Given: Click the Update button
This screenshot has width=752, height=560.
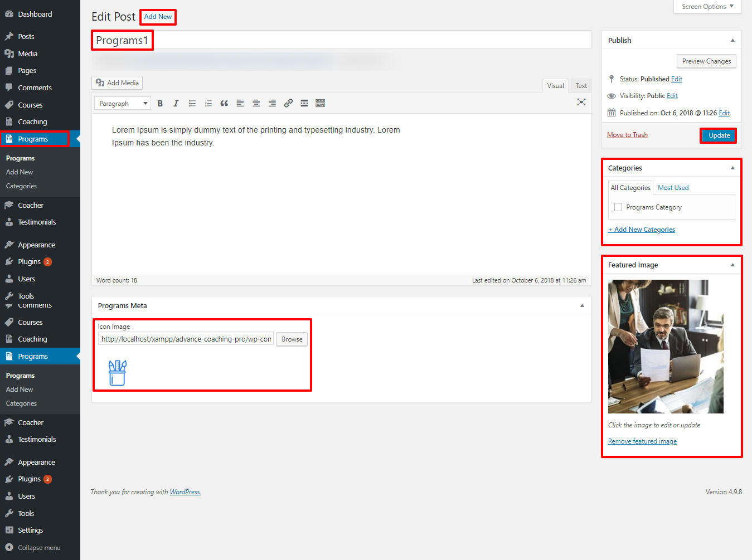Looking at the screenshot, I should tap(719, 135).
